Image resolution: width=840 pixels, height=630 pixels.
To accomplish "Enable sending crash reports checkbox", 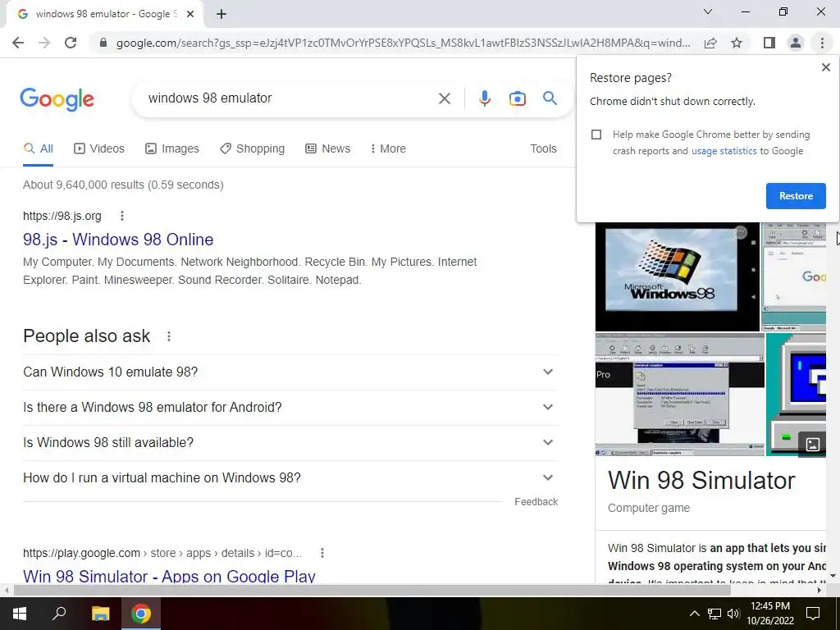I will coord(596,135).
